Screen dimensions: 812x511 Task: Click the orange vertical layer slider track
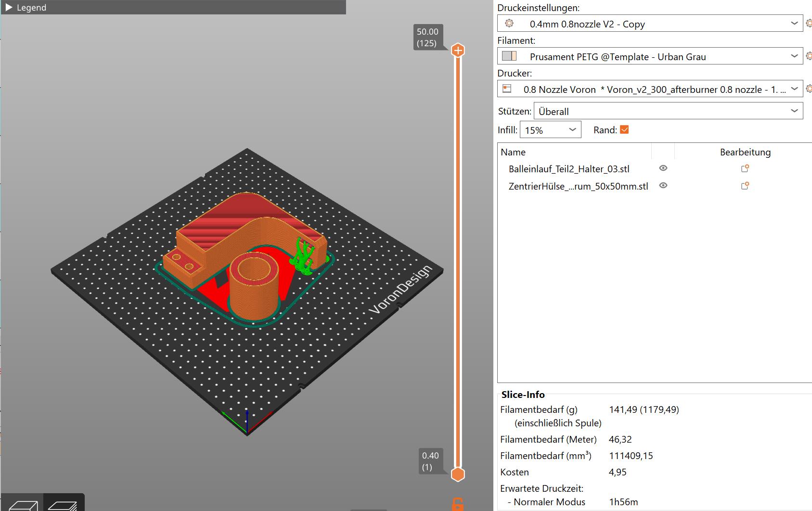click(458, 262)
